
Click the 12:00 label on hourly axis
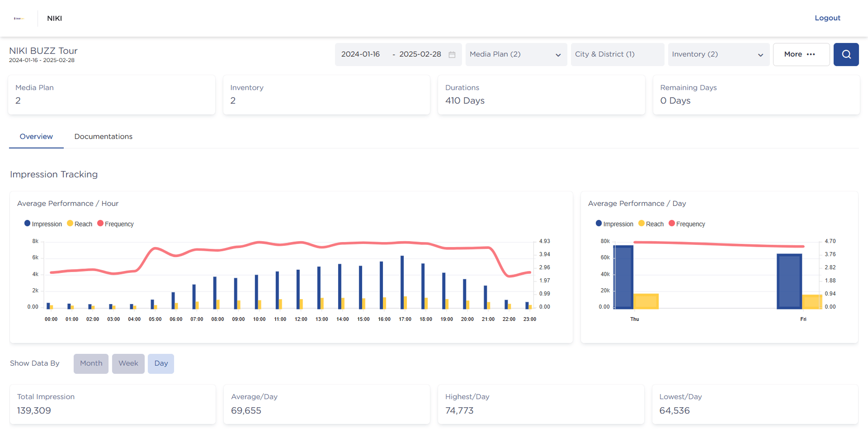pos(301,319)
